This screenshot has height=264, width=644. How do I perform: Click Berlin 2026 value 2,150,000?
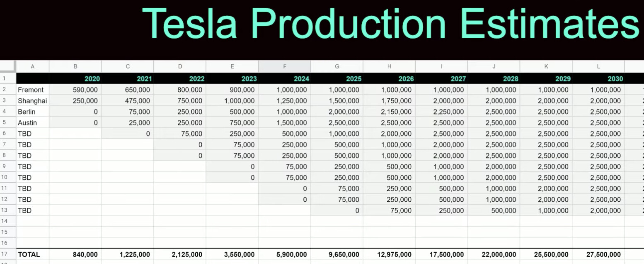(x=389, y=112)
